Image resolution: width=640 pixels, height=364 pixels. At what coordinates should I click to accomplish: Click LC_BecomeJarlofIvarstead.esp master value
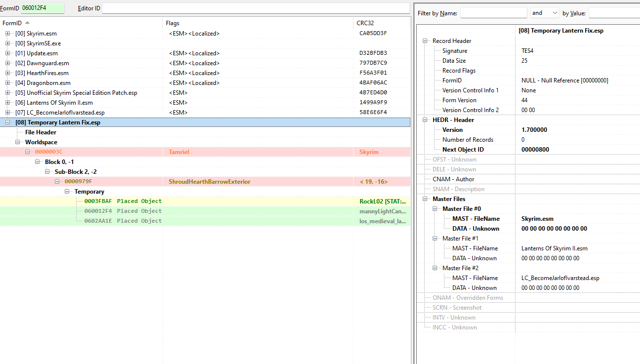point(560,278)
